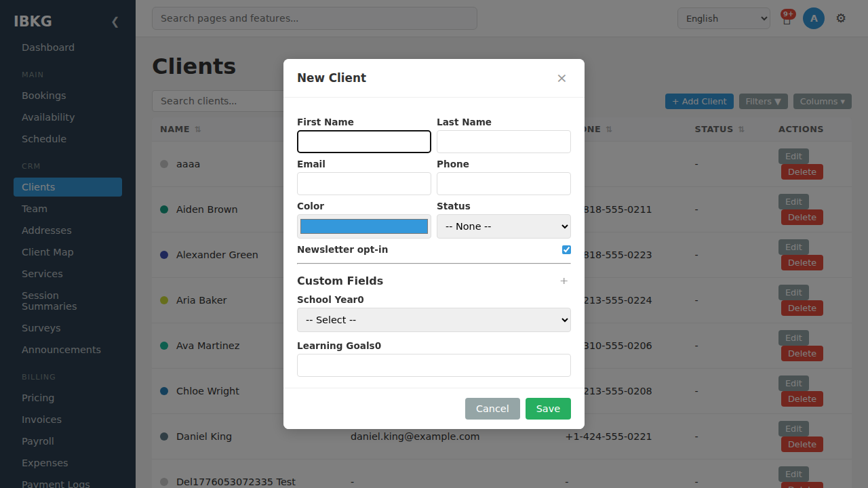Open the Columns dropdown

(823, 102)
